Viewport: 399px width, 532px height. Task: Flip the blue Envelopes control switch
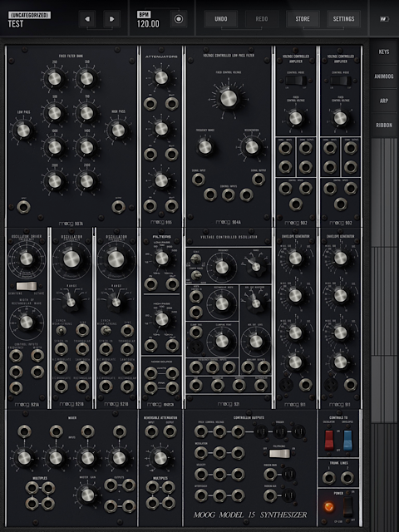pyautogui.click(x=347, y=440)
